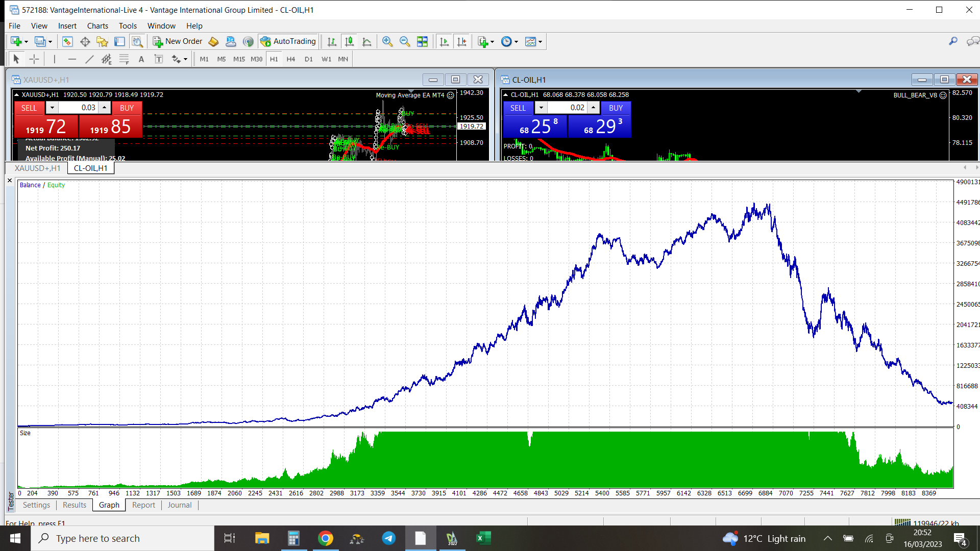This screenshot has width=980, height=551.
Task: Open the Strategy Tester panel icon
Action: click(137, 41)
